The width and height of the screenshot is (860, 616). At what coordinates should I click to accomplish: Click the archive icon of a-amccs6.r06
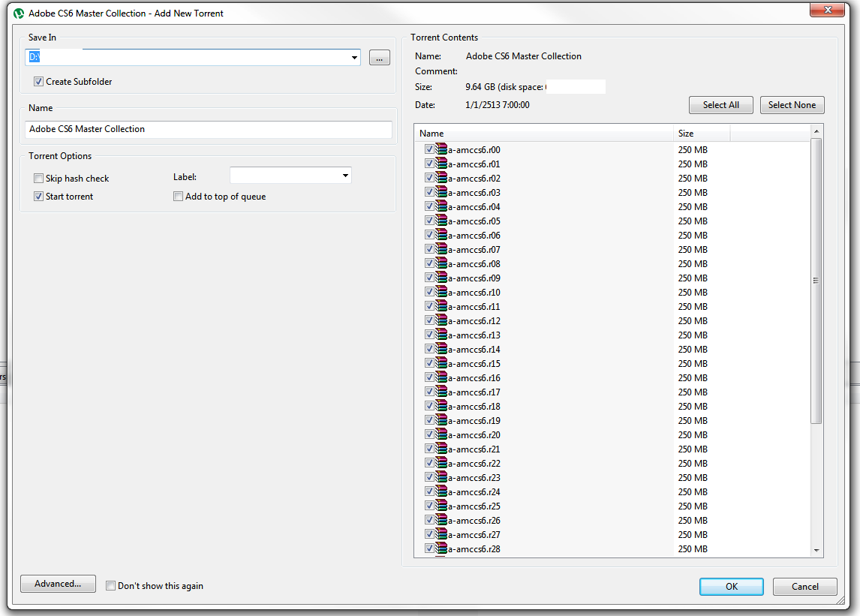point(441,235)
